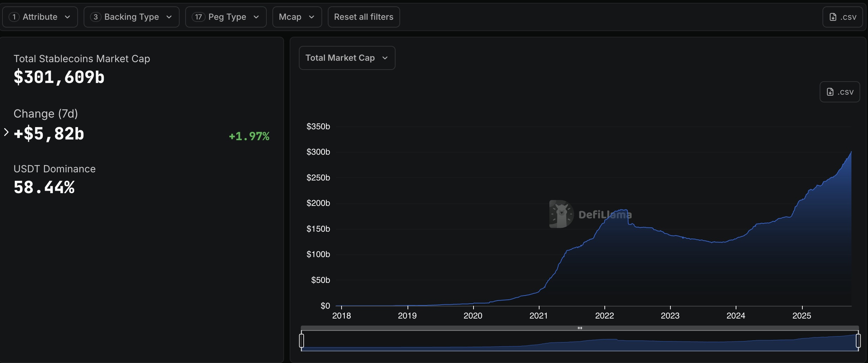Click the 58.44% USDT Dominance value

point(44,188)
